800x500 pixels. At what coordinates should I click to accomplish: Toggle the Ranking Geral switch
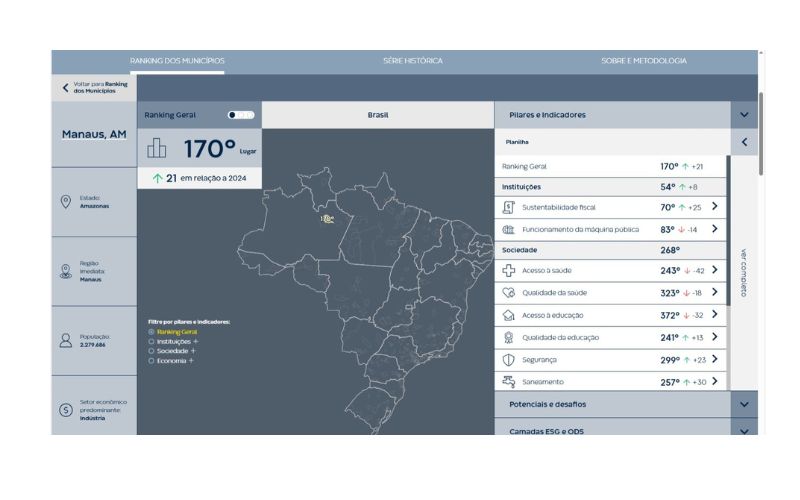click(241, 115)
